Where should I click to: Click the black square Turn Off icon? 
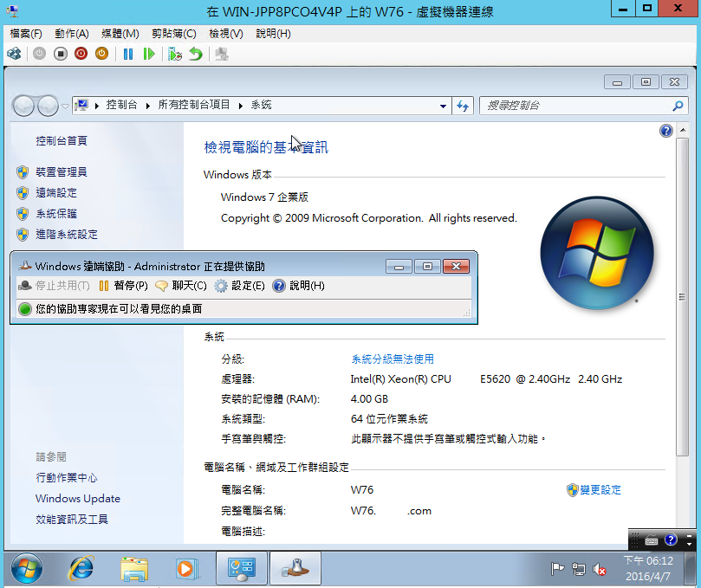(61, 54)
